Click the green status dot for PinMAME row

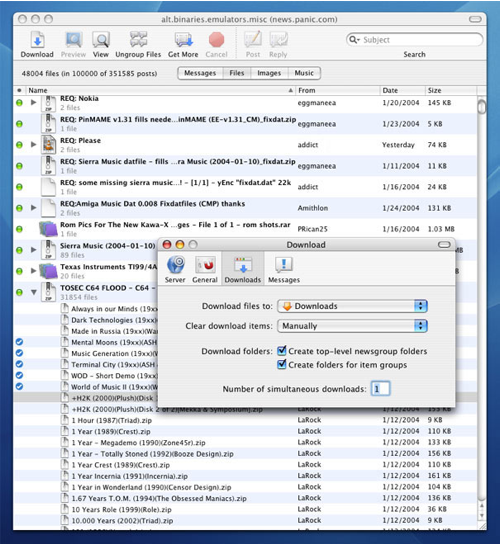pos(19,124)
